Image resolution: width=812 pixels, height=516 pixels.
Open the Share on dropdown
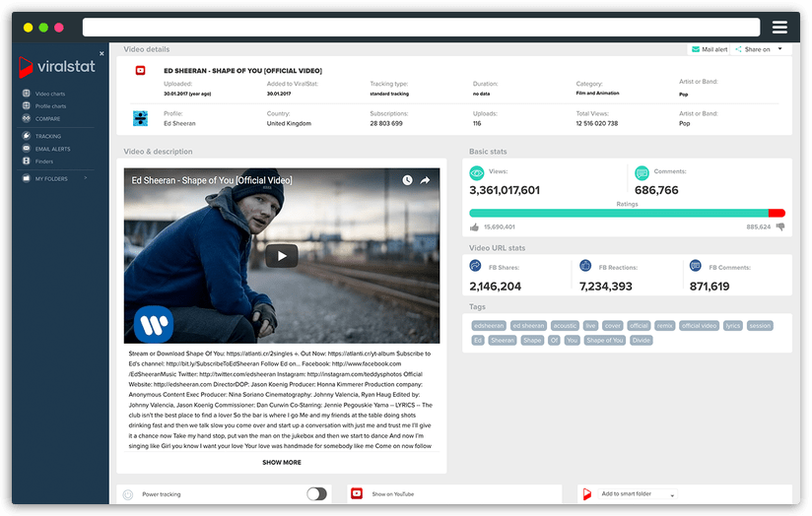click(759, 49)
